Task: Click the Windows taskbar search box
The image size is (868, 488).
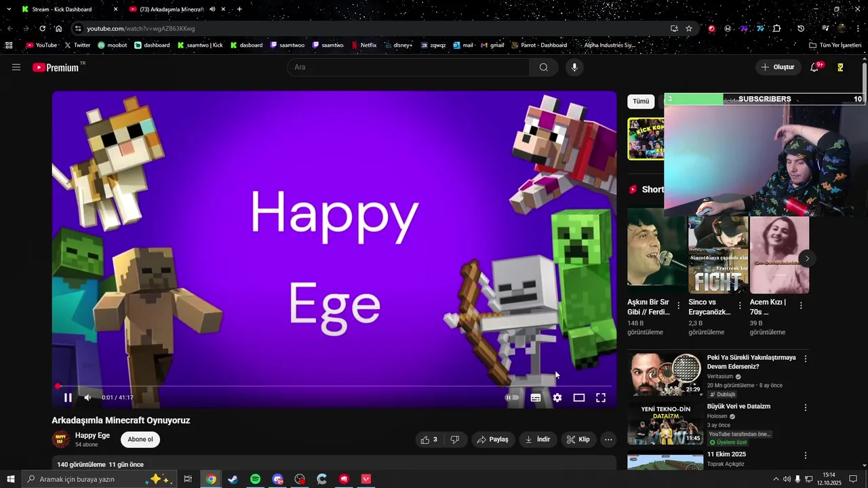Action: (99, 479)
